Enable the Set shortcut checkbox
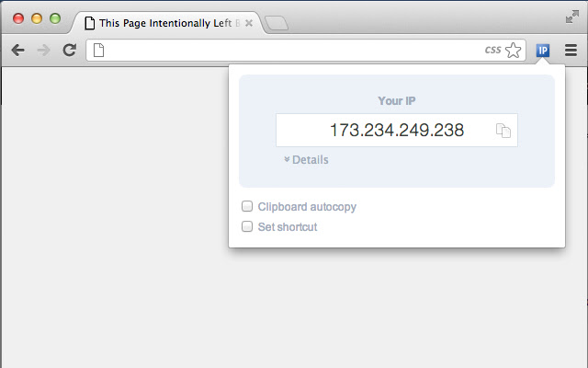588x368 pixels. [x=247, y=226]
